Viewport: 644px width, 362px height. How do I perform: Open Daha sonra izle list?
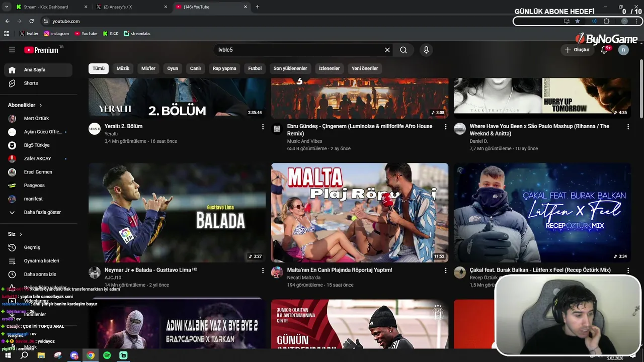tap(38, 274)
